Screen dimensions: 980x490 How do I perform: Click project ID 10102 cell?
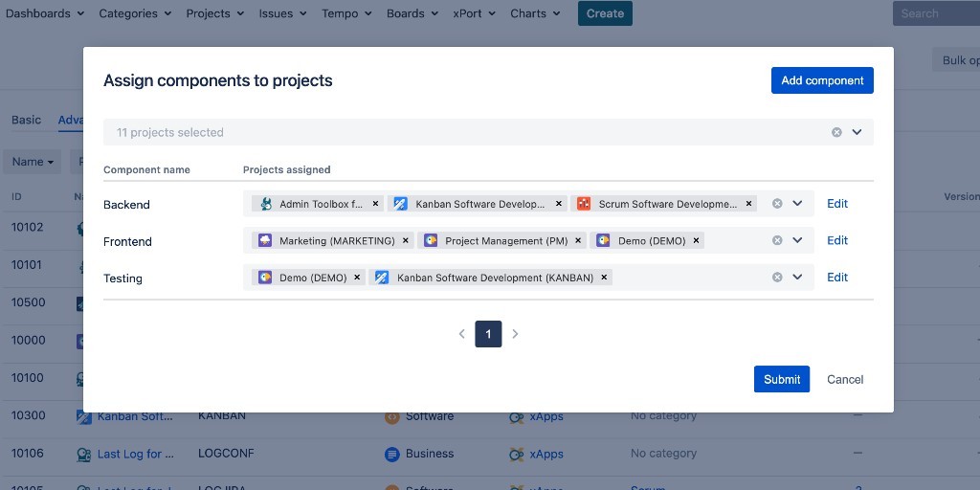28,228
